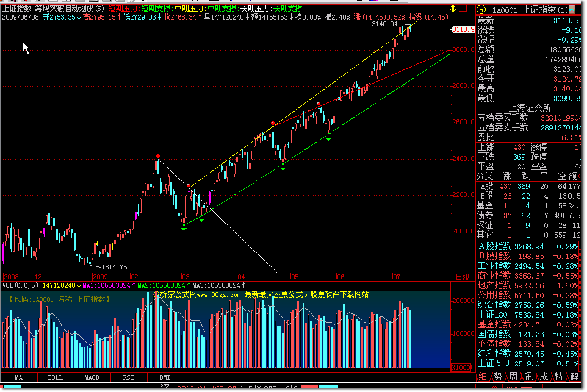This screenshot has height=392, width=587.
Task: Click the yellow circled 5 icon
Action: coord(481,9)
